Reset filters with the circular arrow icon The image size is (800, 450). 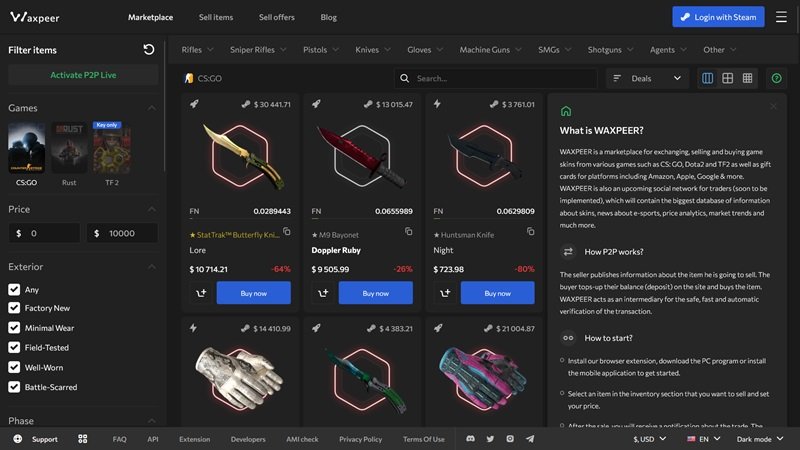click(x=148, y=49)
